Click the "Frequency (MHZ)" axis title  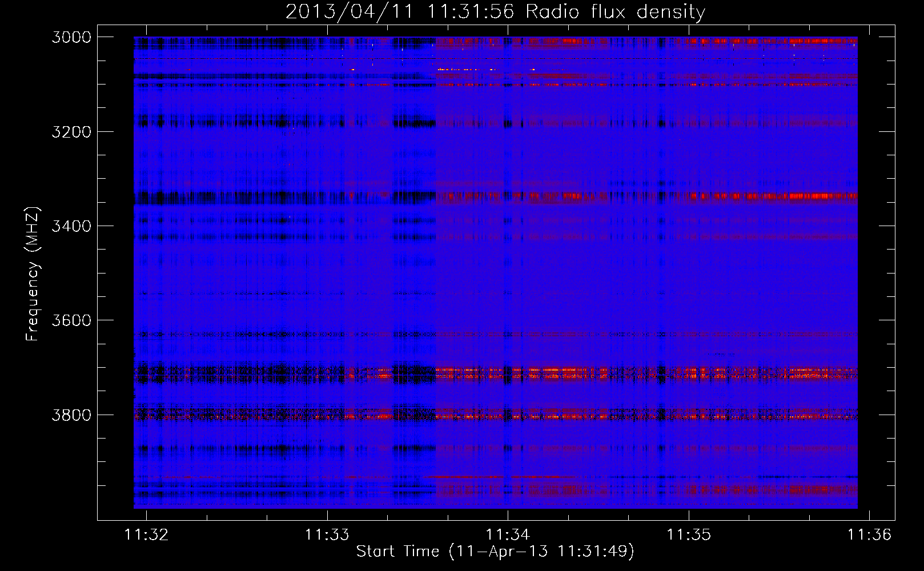pyautogui.click(x=33, y=274)
